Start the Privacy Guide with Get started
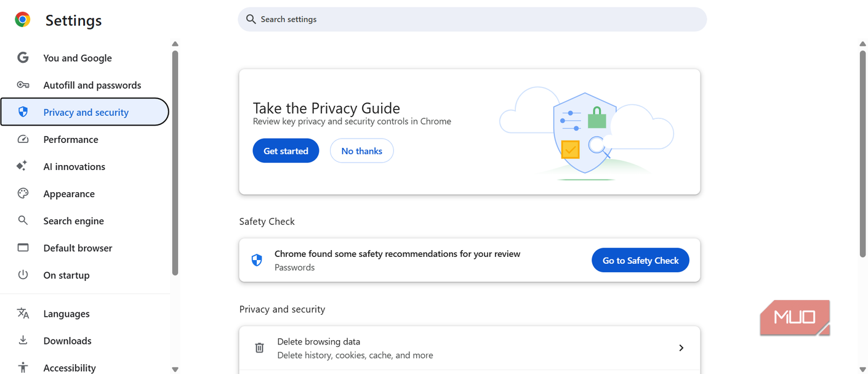This screenshot has height=374, width=868. [x=286, y=151]
